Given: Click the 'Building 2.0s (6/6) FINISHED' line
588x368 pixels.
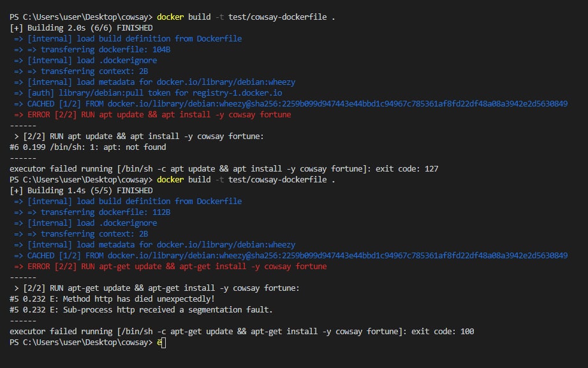Looking at the screenshot, I should pyautogui.click(x=81, y=28).
